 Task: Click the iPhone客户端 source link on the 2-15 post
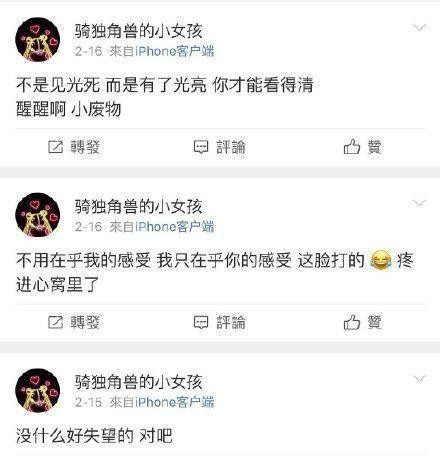(174, 402)
